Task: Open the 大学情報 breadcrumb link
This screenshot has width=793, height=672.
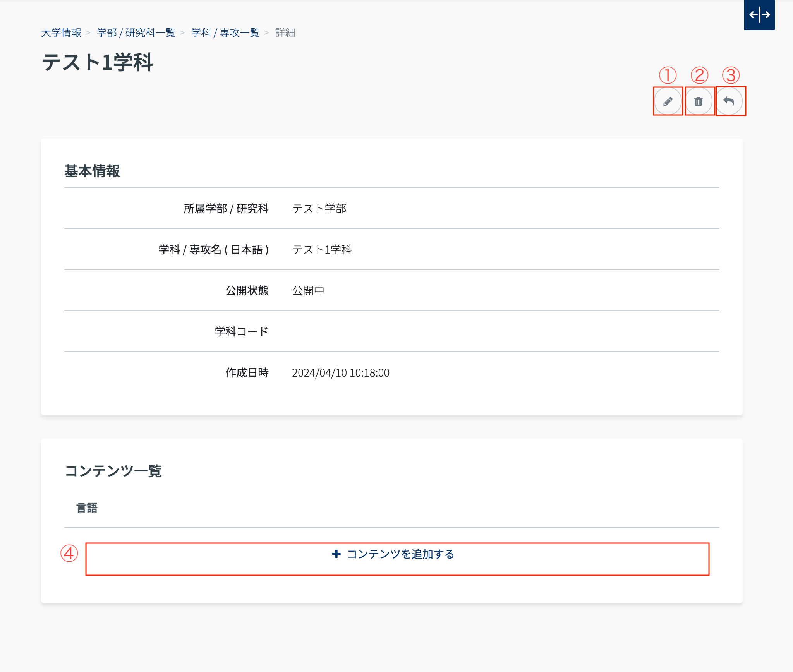Action: coord(61,33)
